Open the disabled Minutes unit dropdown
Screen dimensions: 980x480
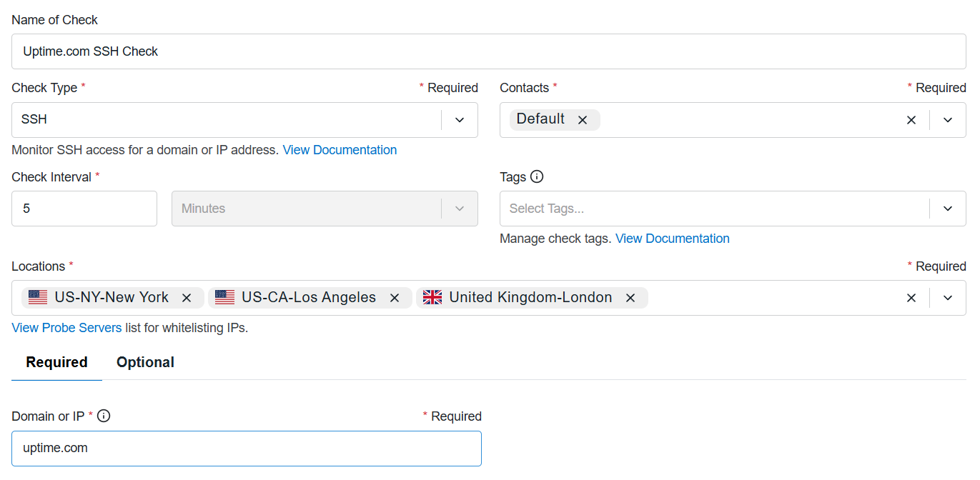pos(325,209)
